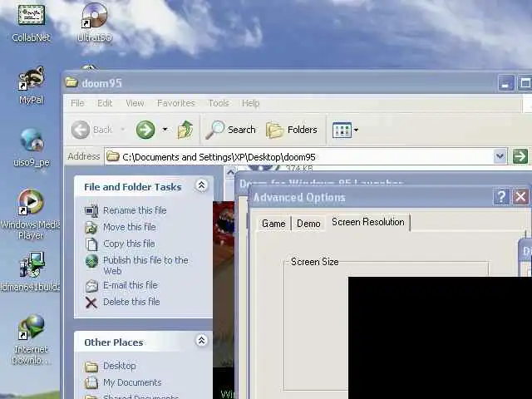The image size is (532, 399).
Task: Expand the Address bar dropdown
Action: pyautogui.click(x=500, y=156)
